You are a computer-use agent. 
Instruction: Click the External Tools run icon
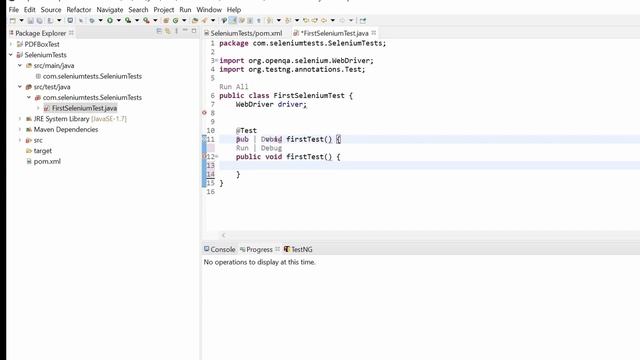pos(146,20)
